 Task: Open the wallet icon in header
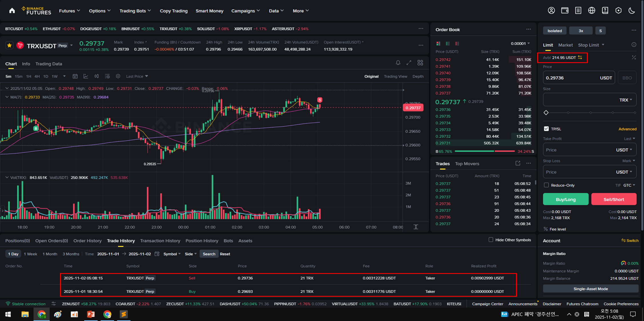point(565,11)
